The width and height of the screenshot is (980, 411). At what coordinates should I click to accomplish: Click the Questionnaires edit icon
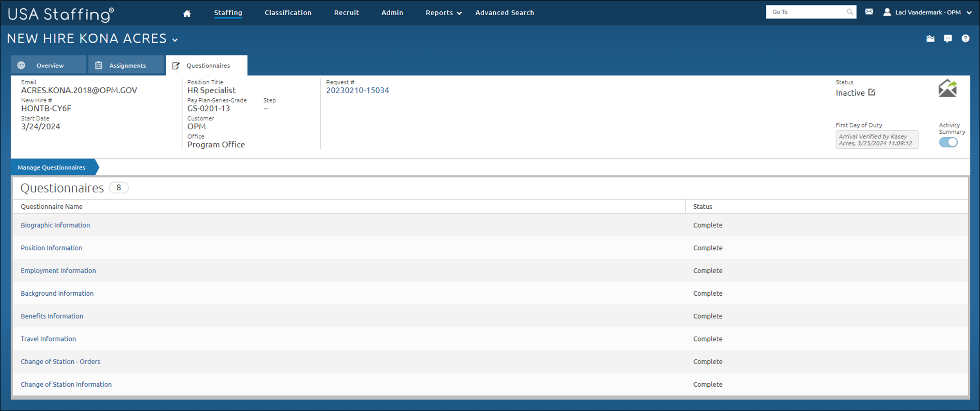pyautogui.click(x=176, y=65)
